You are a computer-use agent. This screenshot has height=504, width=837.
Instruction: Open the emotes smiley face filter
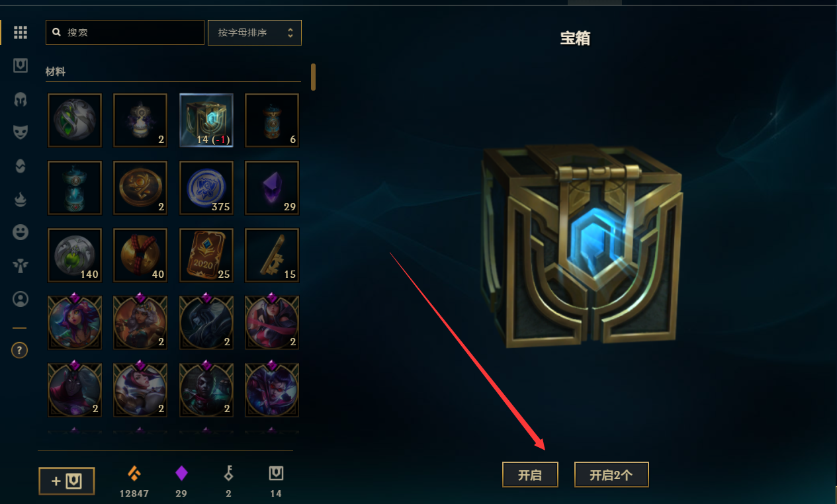tap(21, 232)
